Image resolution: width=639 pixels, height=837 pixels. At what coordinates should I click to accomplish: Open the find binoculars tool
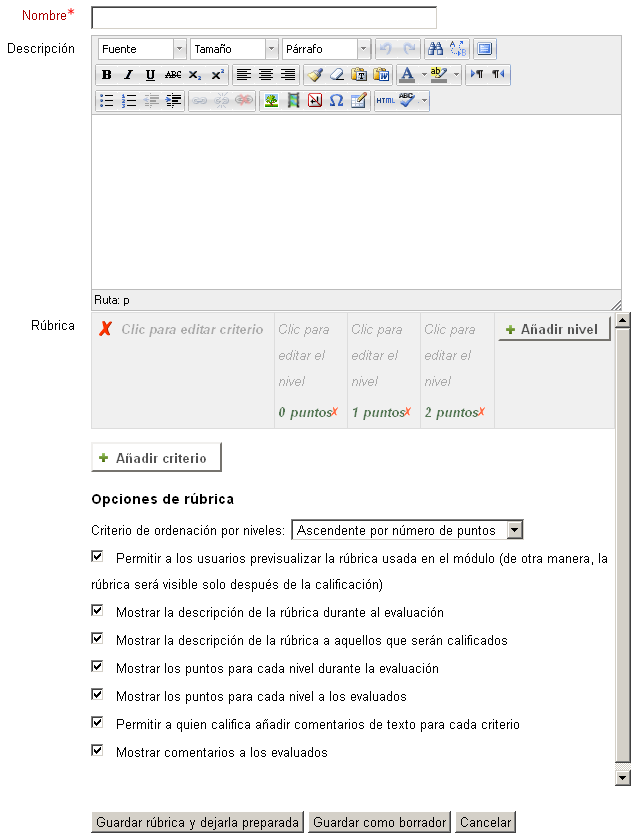[x=435, y=49]
